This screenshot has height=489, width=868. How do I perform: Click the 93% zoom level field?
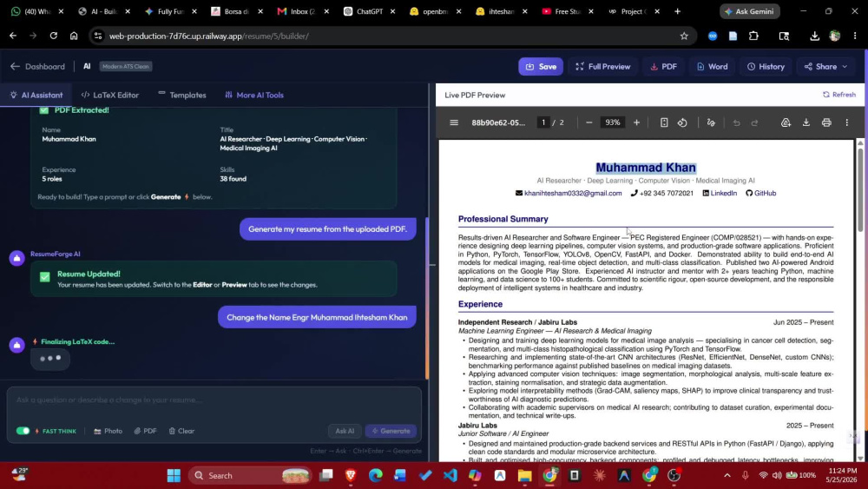tap(612, 122)
